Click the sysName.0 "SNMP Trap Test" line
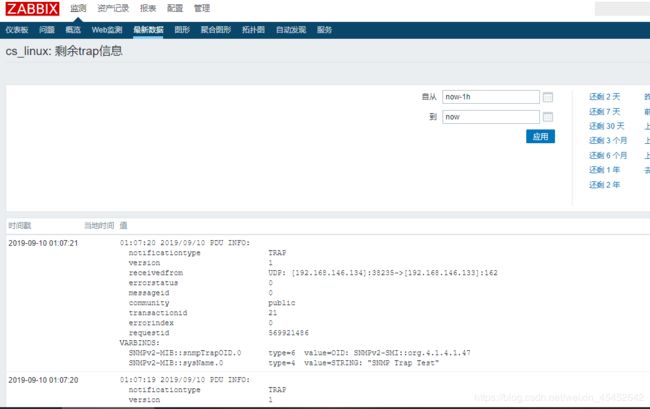This screenshot has width=650, height=409. [x=284, y=363]
